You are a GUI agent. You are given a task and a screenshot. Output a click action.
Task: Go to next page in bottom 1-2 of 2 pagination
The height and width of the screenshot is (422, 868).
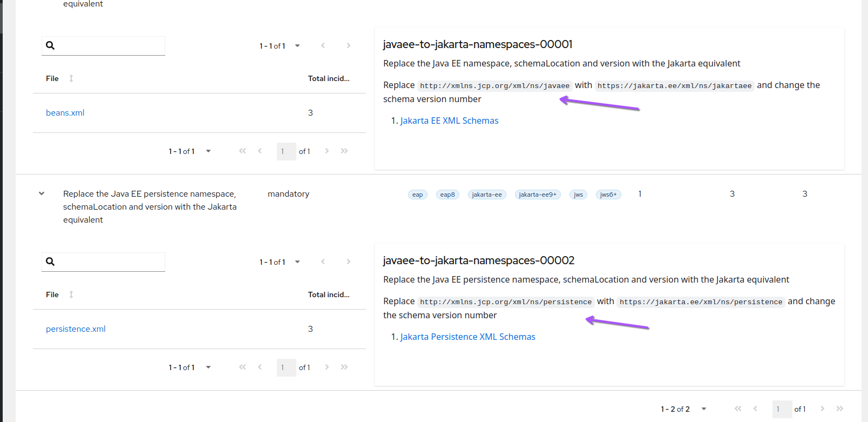822,408
